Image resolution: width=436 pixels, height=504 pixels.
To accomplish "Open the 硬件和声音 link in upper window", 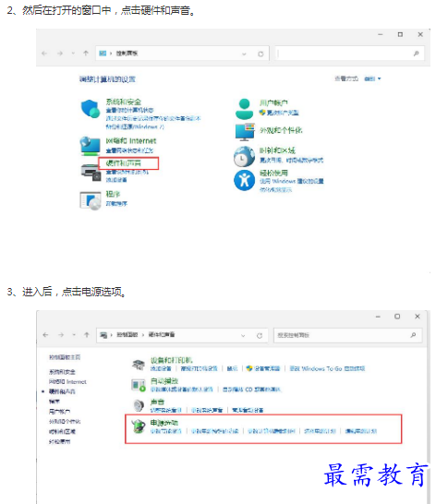I will point(124,163).
